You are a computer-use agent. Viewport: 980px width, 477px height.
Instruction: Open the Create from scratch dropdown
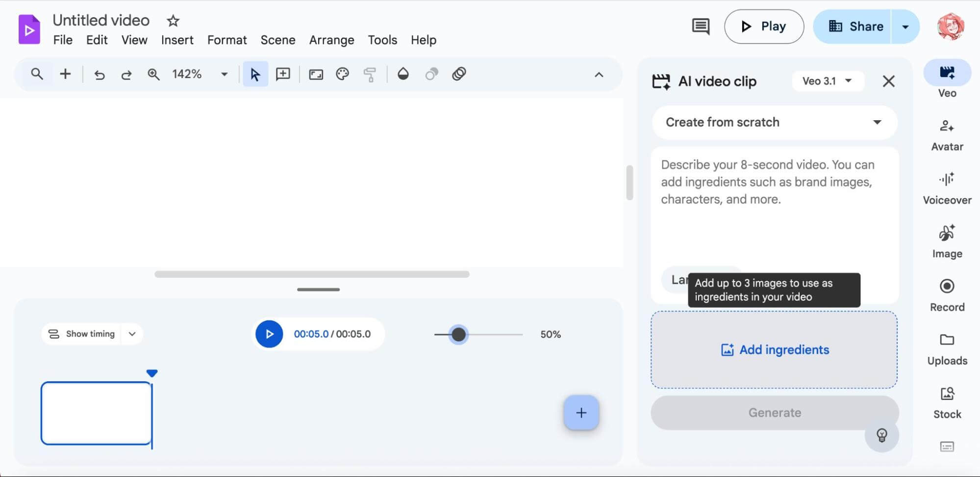click(x=774, y=122)
